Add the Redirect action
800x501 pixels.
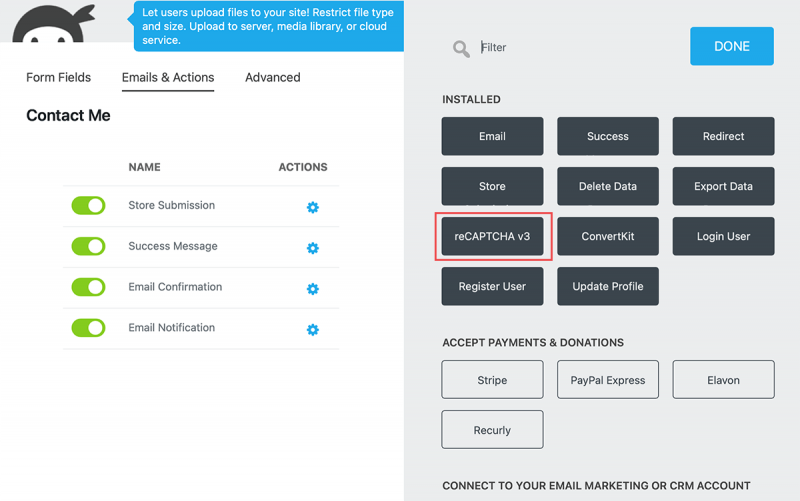coord(723,136)
